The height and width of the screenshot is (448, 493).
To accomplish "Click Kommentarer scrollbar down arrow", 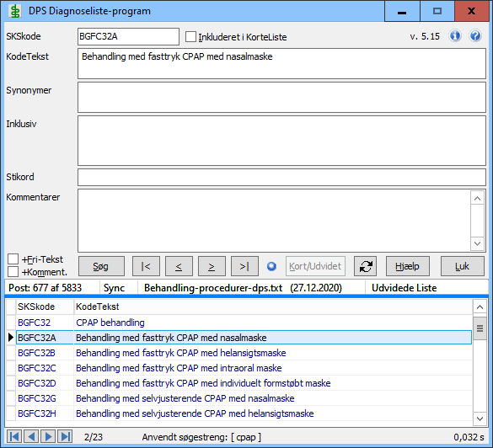I will click(477, 243).
